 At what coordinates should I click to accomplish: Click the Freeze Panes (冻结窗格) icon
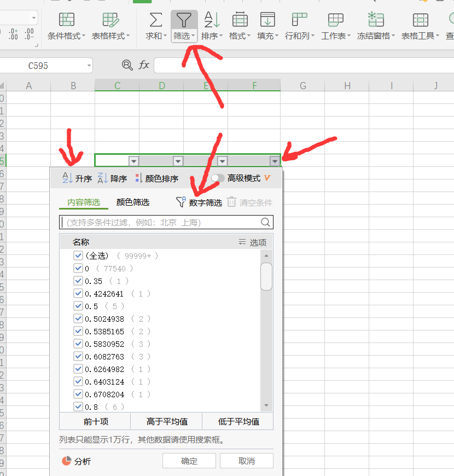(x=376, y=20)
